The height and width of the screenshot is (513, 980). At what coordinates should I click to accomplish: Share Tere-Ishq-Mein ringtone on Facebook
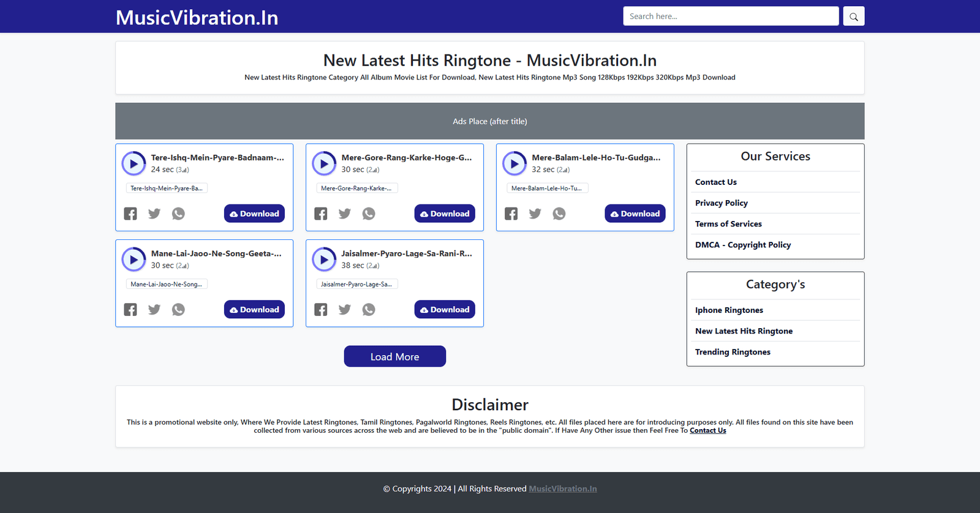pos(130,214)
